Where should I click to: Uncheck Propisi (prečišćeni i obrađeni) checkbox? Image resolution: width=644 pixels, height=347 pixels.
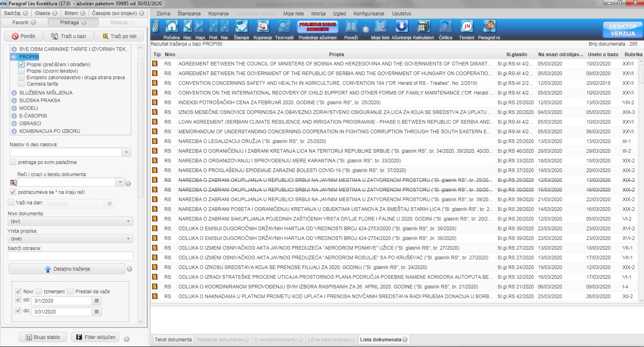click(22, 65)
